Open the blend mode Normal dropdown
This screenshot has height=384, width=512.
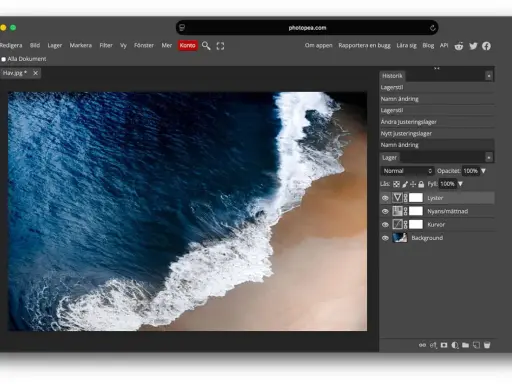[407, 171]
